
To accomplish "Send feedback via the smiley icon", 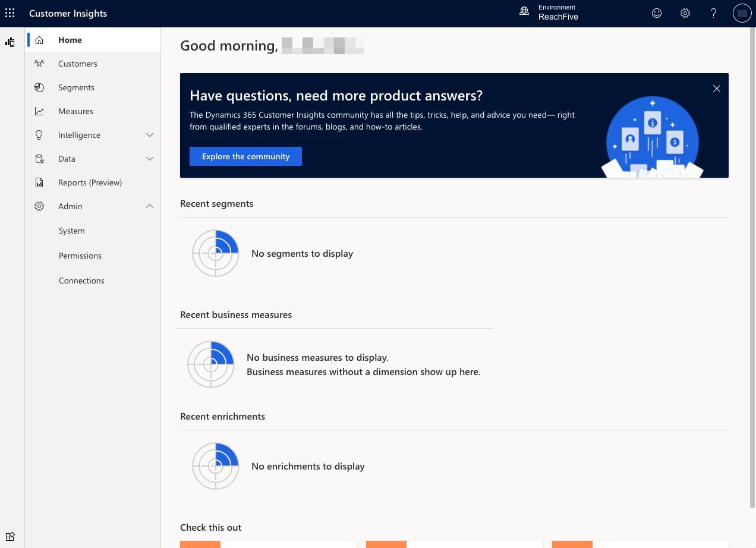I will (x=657, y=13).
